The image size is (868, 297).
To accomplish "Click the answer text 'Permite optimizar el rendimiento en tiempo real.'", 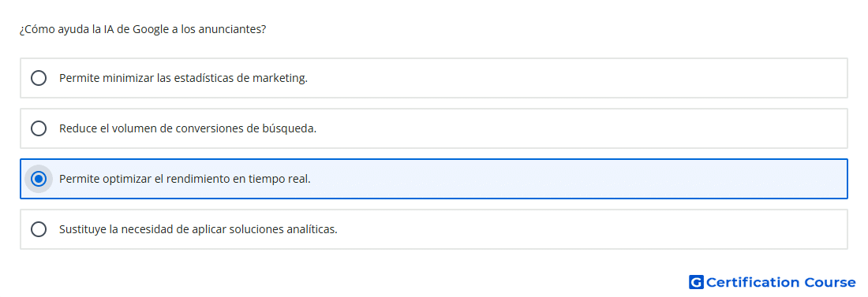I will (x=185, y=179).
